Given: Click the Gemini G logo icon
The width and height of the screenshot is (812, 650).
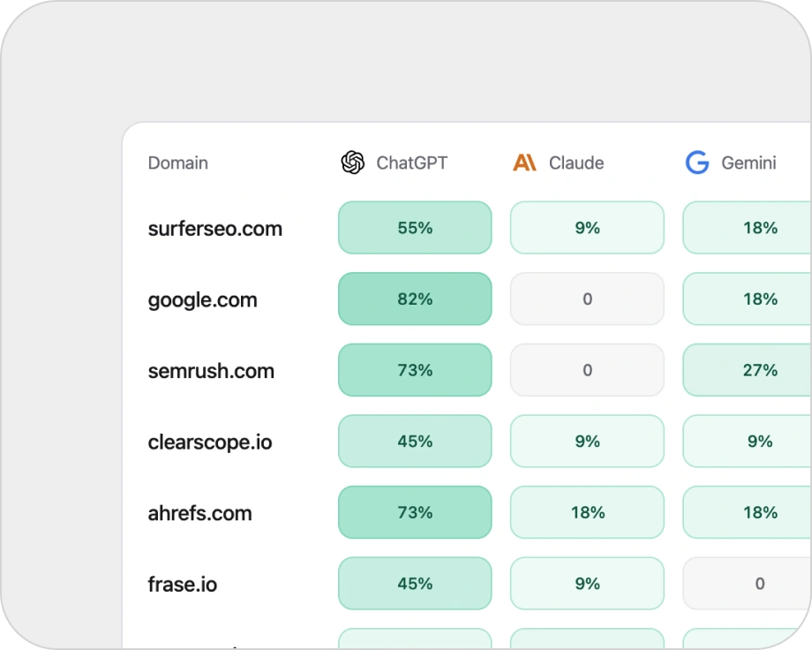Looking at the screenshot, I should (696, 162).
